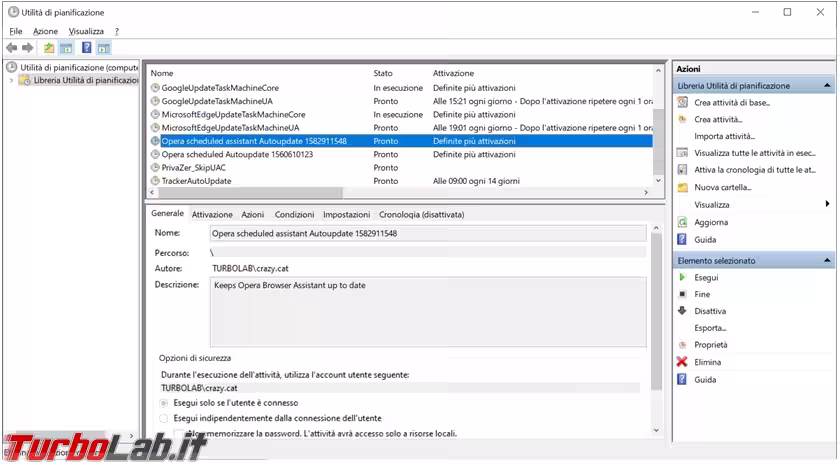Image resolution: width=840 pixels, height=464 pixels.
Task: Click the Disattiva down-arrow icon
Action: pos(682,310)
